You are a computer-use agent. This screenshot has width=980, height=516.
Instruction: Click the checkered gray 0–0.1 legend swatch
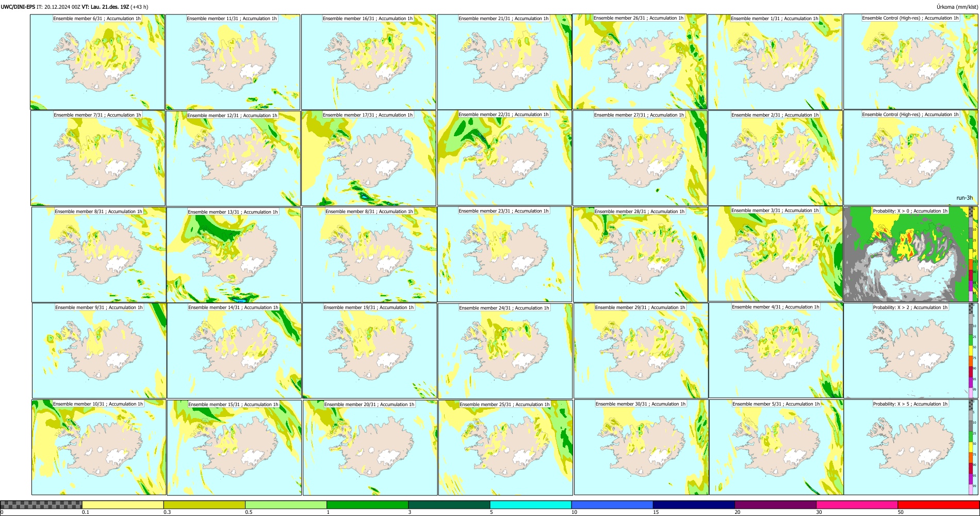[41, 505]
